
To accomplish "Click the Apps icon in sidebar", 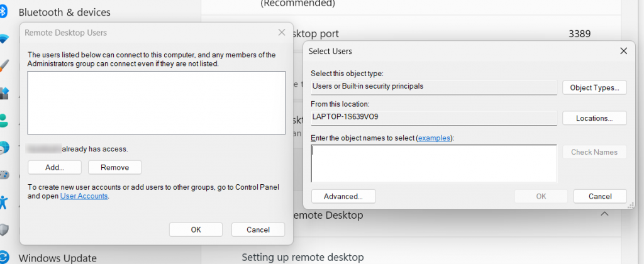I will 4,93.
